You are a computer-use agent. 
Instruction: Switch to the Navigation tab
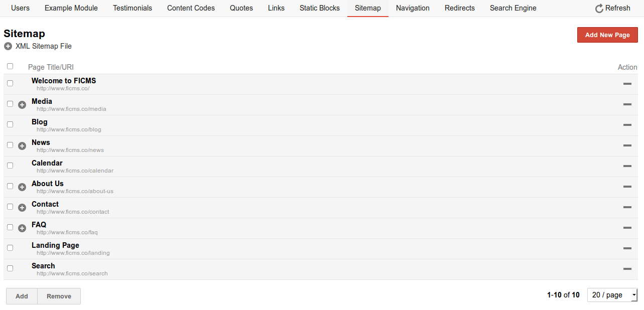coord(413,8)
